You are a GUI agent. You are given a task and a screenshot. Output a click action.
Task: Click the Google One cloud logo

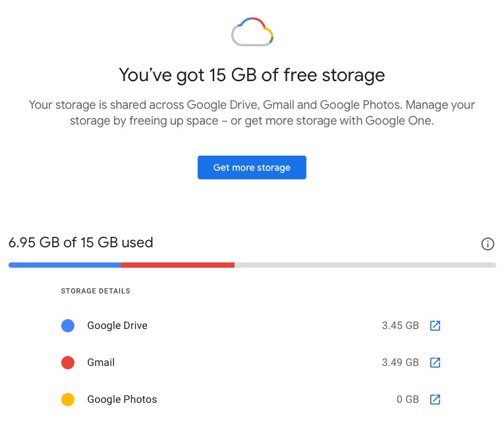point(252,32)
